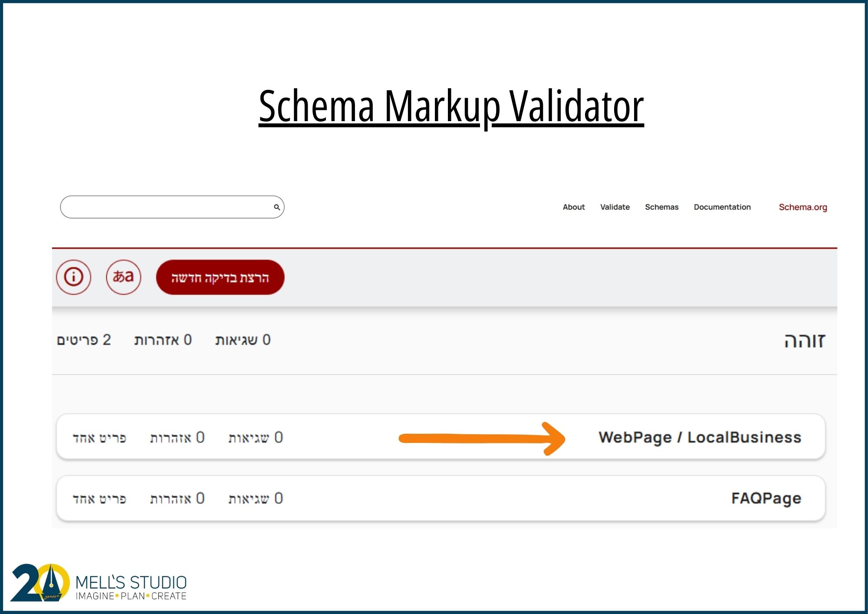Click the 2 פריטים items summary count
The width and height of the screenshot is (868, 614).
pyautogui.click(x=85, y=341)
